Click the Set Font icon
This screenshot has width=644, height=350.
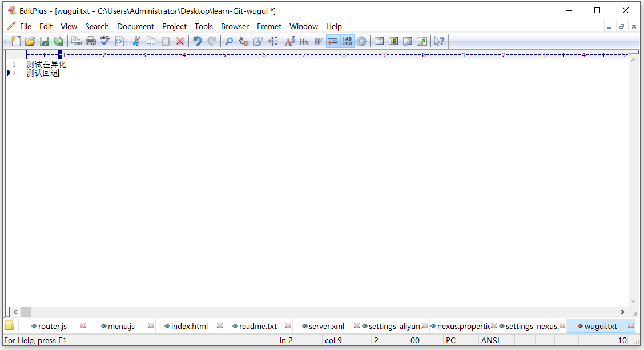(290, 41)
